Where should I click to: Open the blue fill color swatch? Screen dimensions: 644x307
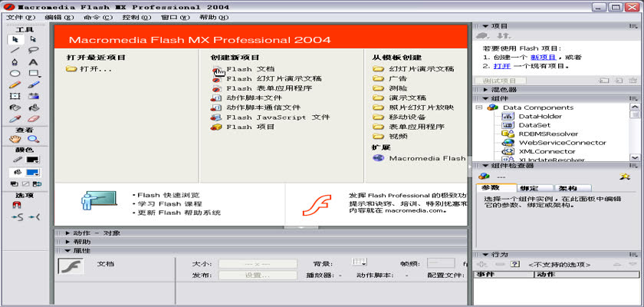(32, 172)
